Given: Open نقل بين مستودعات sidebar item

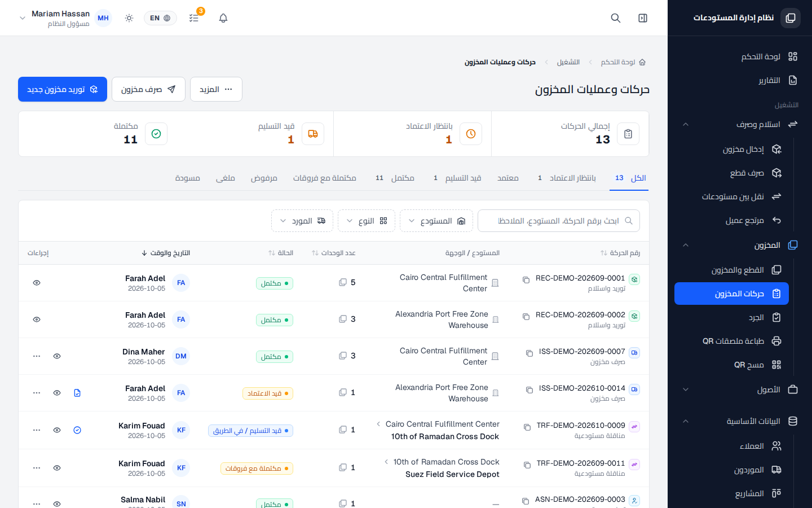Looking at the screenshot, I should [x=732, y=196].
